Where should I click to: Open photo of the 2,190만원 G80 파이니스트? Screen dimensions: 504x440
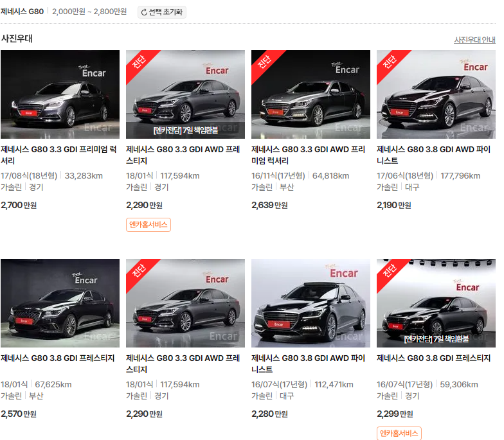point(436,94)
